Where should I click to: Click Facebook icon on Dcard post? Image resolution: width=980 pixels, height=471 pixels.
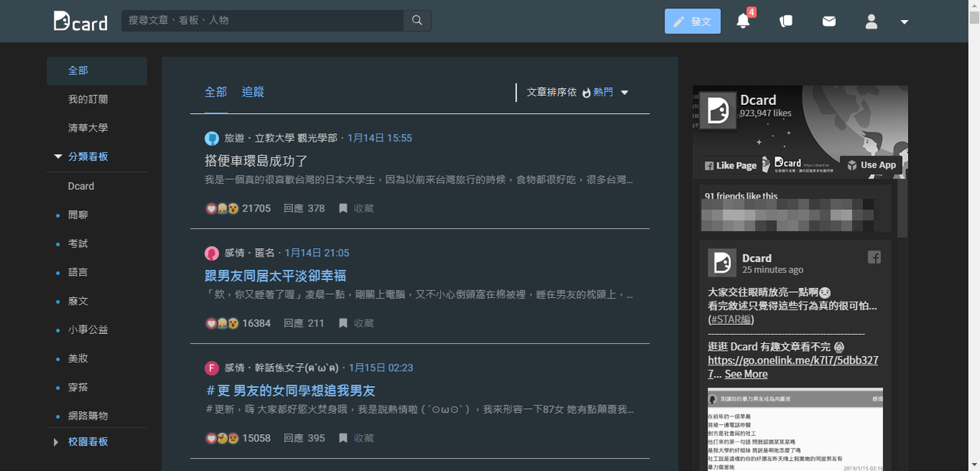pyautogui.click(x=874, y=257)
